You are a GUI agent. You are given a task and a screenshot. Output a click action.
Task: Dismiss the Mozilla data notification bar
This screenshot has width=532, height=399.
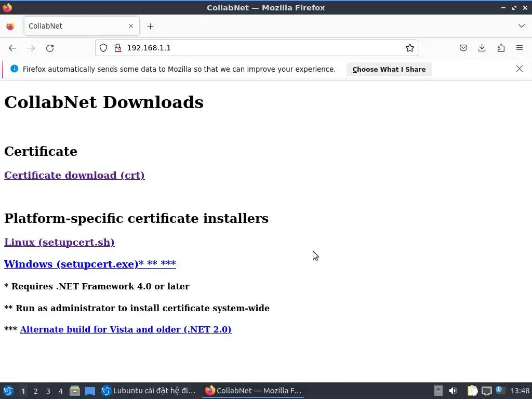pyautogui.click(x=520, y=69)
